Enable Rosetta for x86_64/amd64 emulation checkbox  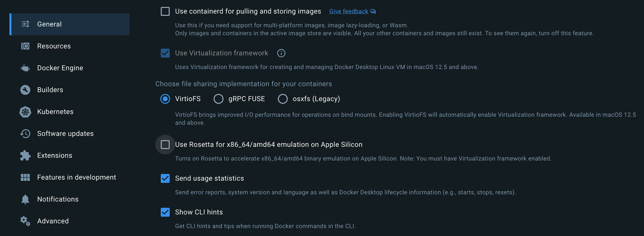(165, 145)
